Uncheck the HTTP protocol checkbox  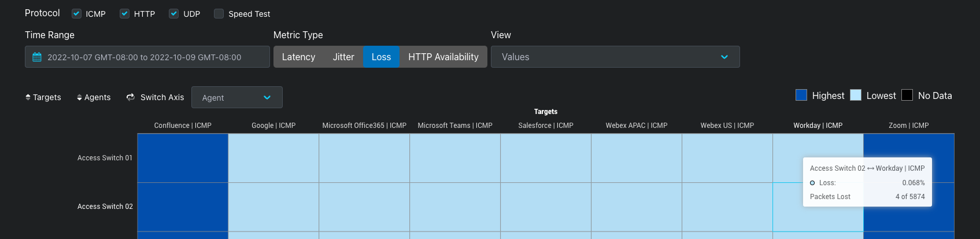pos(124,14)
